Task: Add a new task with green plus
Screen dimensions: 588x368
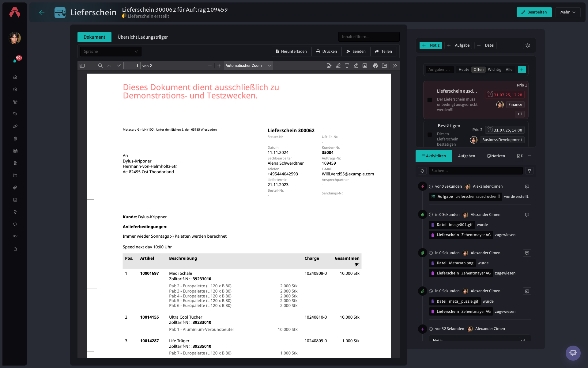Action: click(x=522, y=70)
